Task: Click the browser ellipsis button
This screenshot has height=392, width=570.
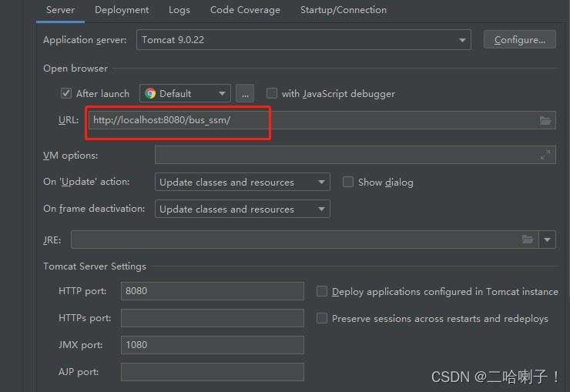Action: (245, 93)
